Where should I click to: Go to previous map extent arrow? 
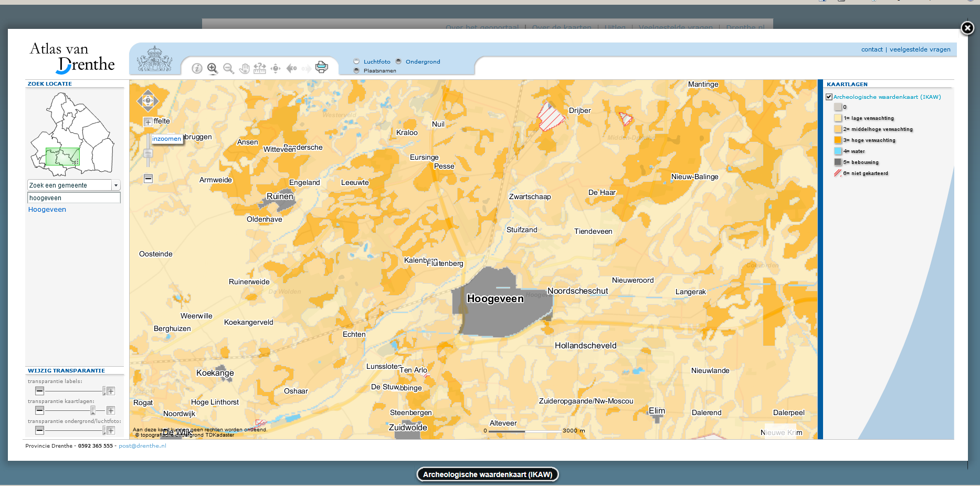tap(291, 68)
